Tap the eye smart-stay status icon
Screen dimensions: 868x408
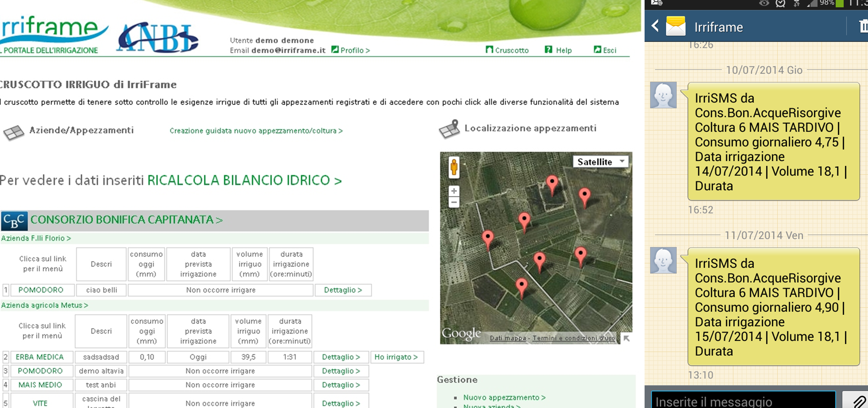[764, 3]
